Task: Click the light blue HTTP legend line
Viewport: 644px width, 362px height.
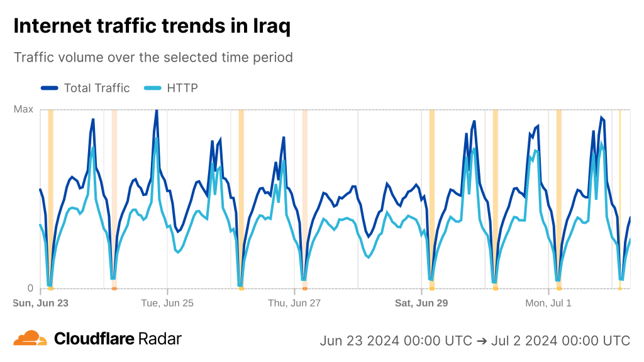Action: (153, 88)
